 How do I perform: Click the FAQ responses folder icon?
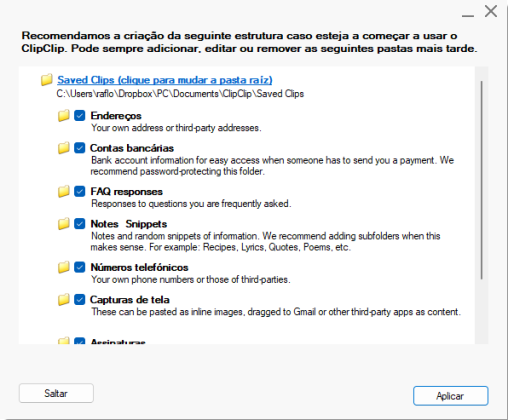pos(63,191)
